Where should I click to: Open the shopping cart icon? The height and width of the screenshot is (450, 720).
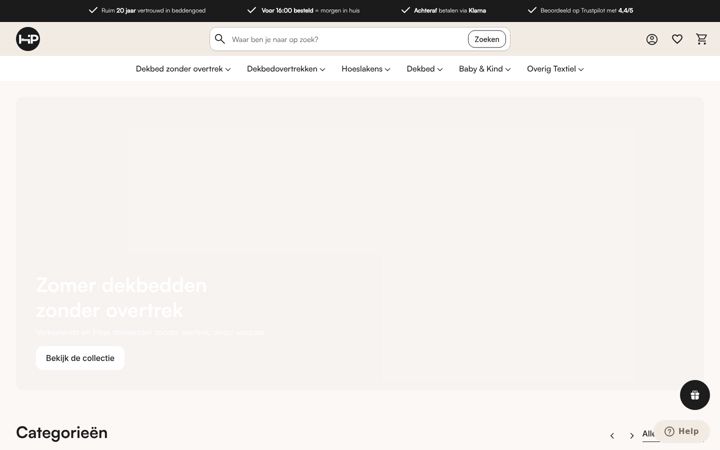click(x=702, y=39)
